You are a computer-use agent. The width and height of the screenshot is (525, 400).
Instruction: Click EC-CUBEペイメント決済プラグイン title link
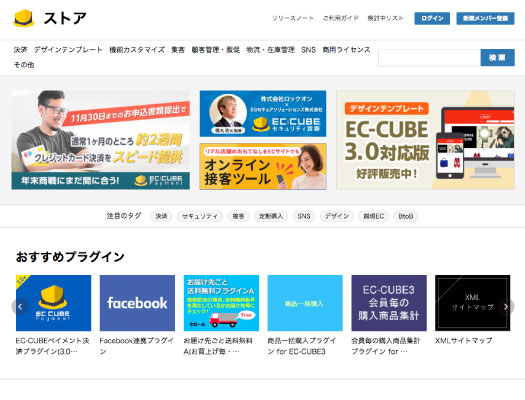(x=53, y=346)
